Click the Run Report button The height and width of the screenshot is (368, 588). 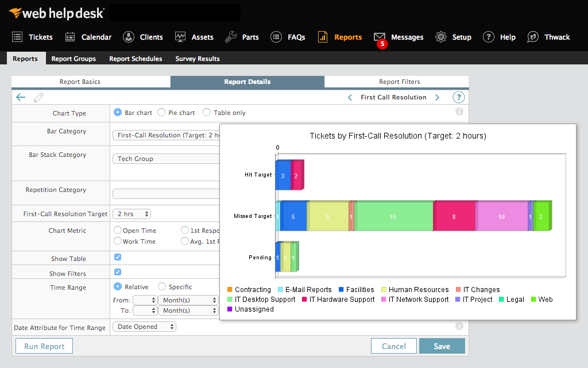(44, 346)
